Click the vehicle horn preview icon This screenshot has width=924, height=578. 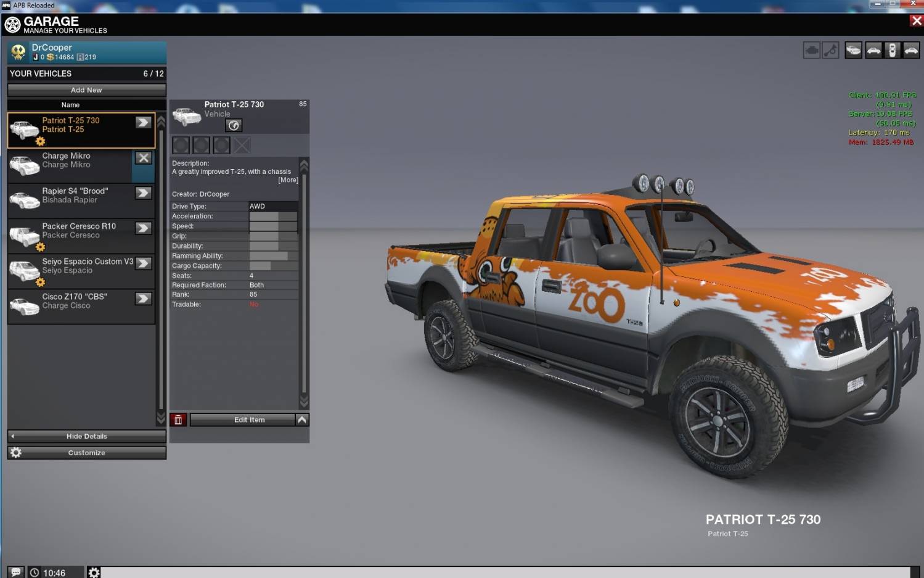[x=831, y=51]
